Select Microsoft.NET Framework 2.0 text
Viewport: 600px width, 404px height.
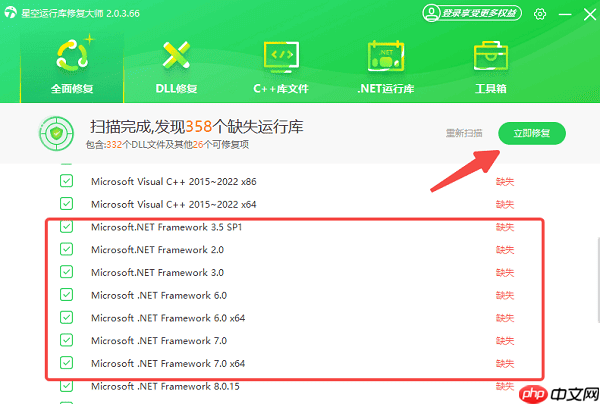coord(157,250)
